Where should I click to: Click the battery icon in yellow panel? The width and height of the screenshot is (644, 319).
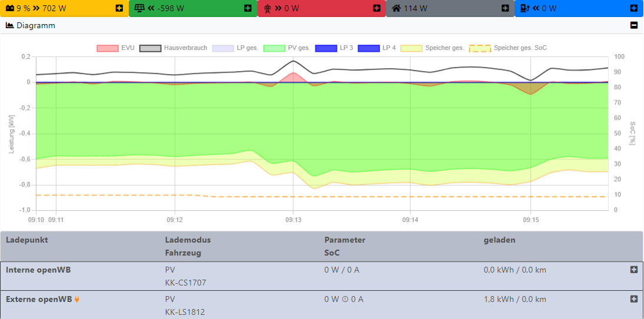10,8
